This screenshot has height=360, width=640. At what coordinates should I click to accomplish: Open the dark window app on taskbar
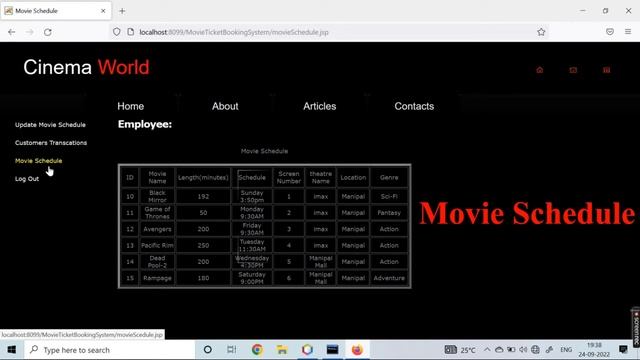332,350
